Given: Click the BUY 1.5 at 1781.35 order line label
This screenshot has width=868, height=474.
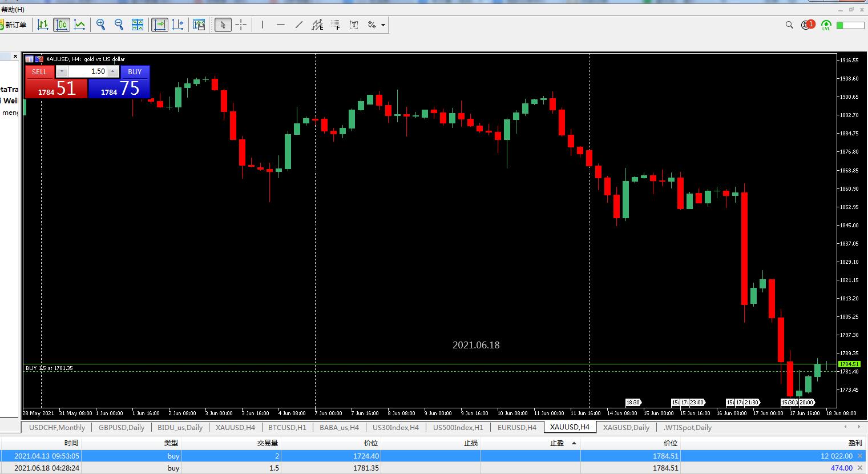Looking at the screenshot, I should 49,368.
